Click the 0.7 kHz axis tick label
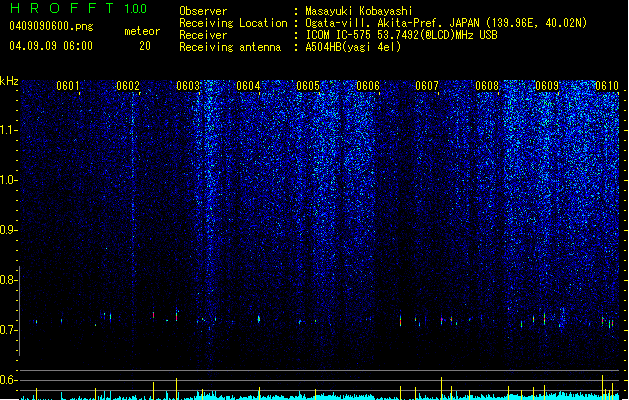 click(9, 330)
